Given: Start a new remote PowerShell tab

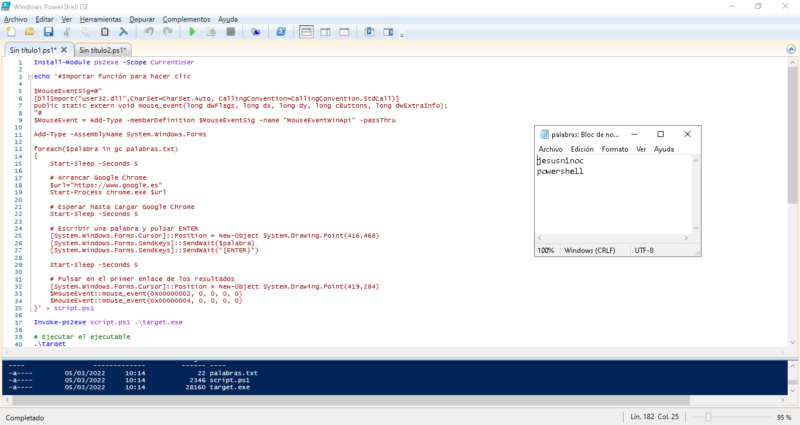Looking at the screenshot, I should (256, 32).
